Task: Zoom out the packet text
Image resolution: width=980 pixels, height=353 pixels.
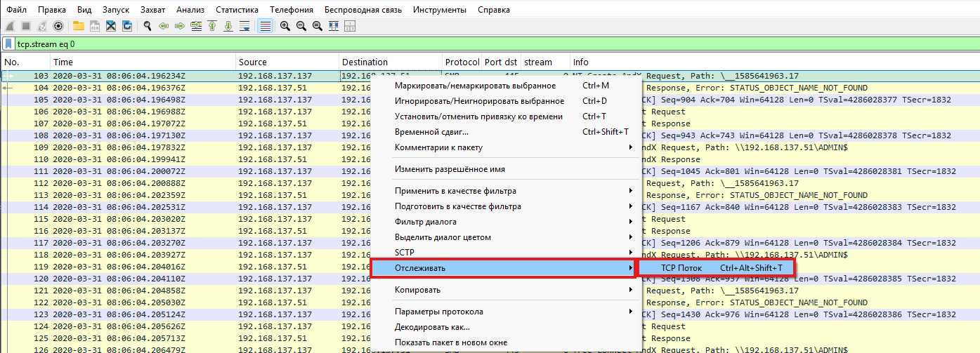Action: pos(301,26)
